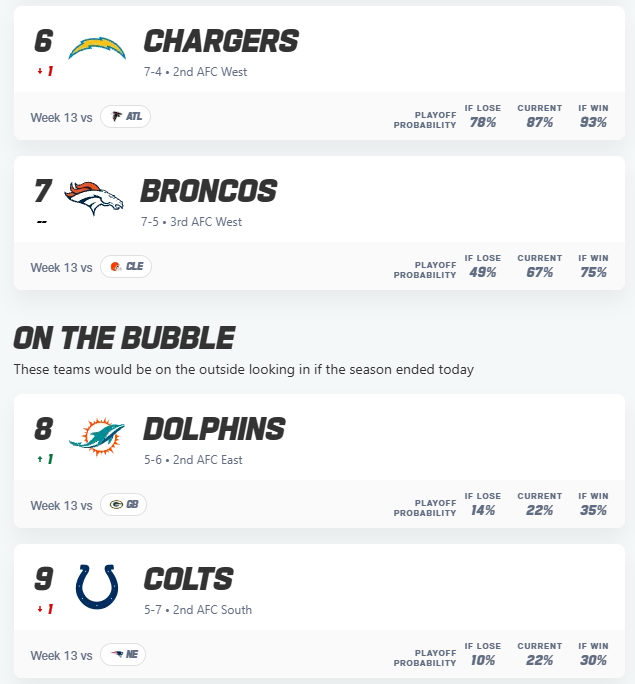Open the BRONCOS team name link
Image resolution: width=635 pixels, height=684 pixels.
pos(209,191)
